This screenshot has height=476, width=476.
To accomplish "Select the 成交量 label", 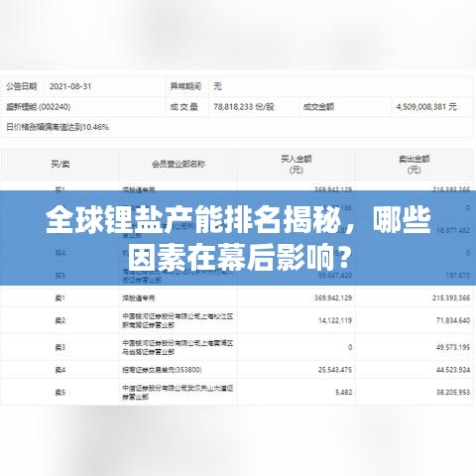I will (183, 107).
